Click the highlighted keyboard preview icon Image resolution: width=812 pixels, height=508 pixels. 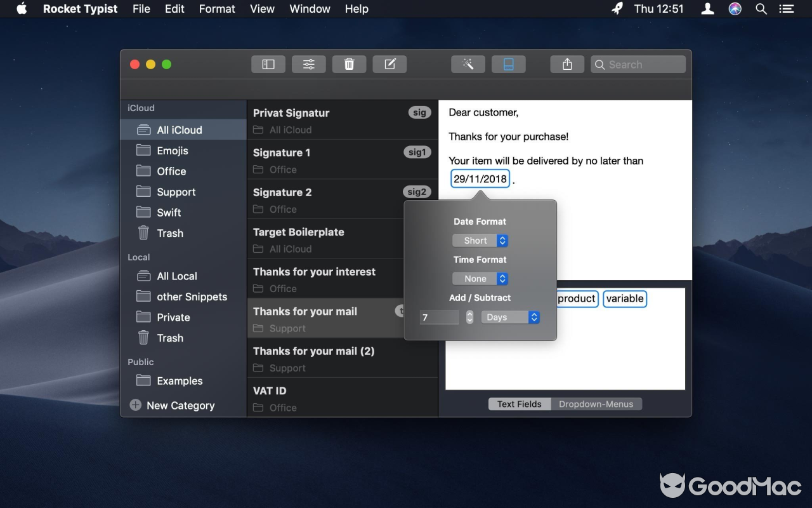pyautogui.click(x=508, y=63)
